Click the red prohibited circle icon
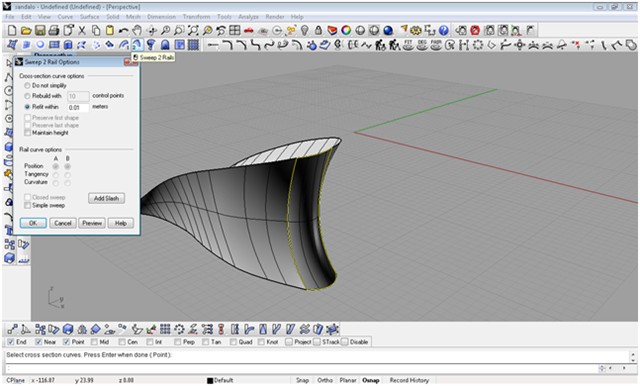640x386 pixels. 475,30
